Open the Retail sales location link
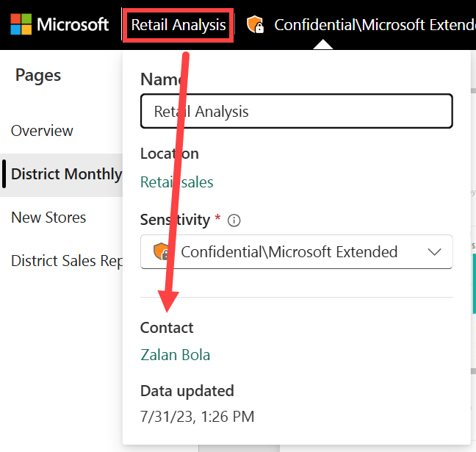Viewport: 476px width, 452px height. point(176,182)
